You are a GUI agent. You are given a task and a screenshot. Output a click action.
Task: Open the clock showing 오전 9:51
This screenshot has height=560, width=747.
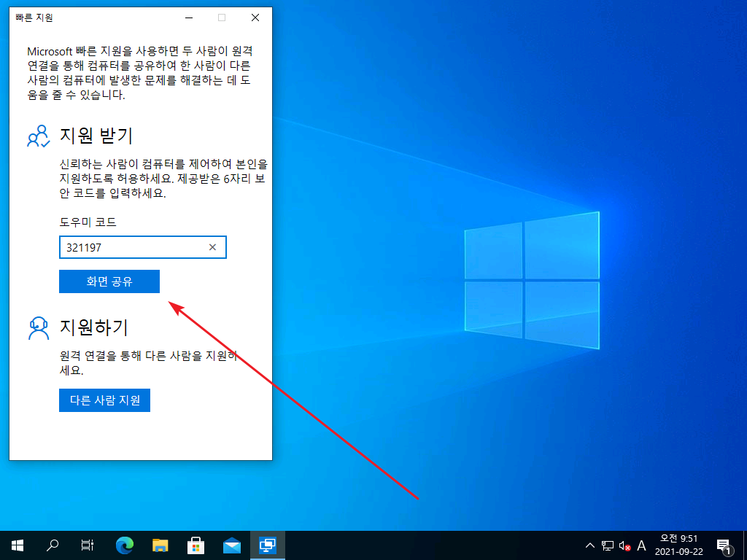(679, 545)
